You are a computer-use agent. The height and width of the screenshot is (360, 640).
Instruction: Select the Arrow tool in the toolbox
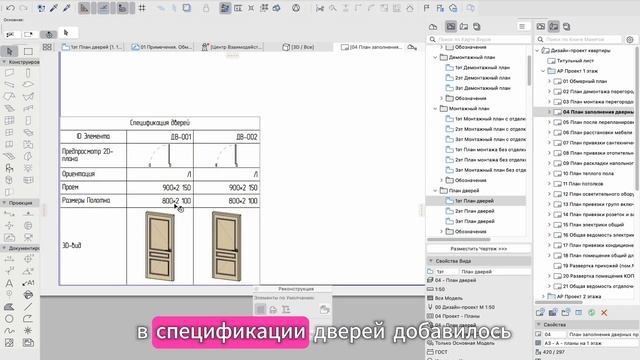9,51
